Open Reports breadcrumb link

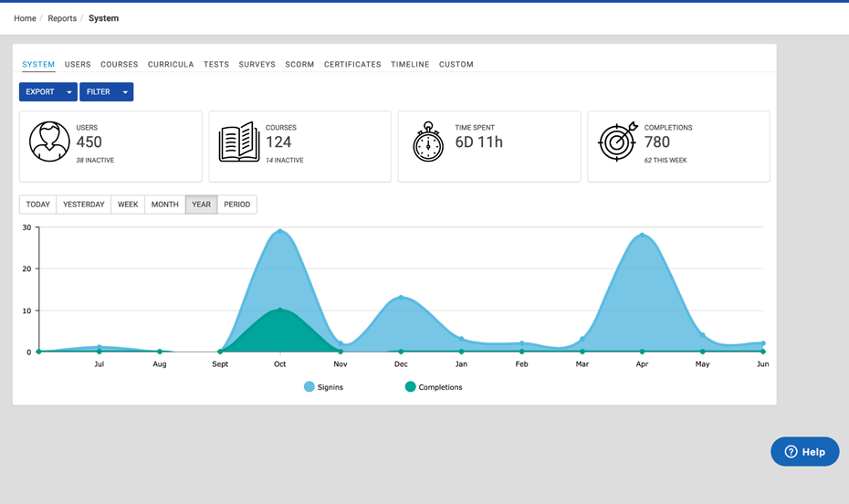[x=62, y=18]
